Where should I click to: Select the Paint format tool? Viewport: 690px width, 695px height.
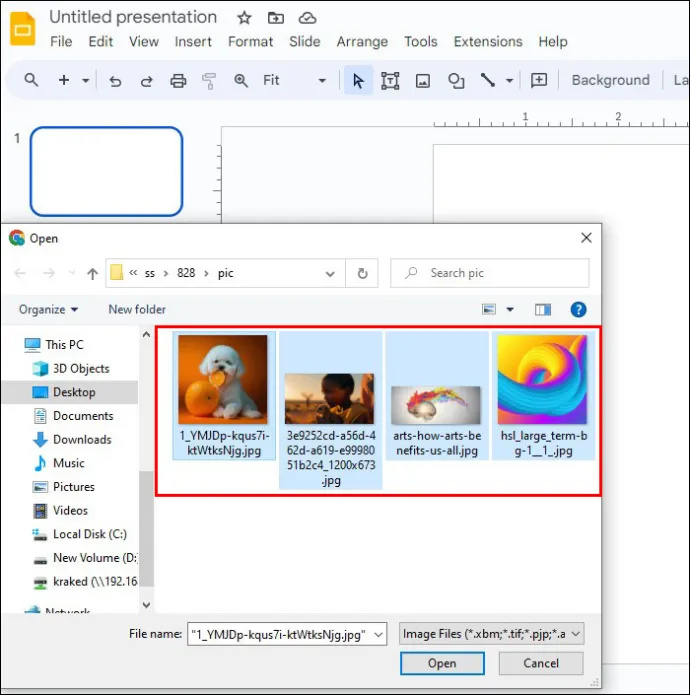(x=209, y=81)
